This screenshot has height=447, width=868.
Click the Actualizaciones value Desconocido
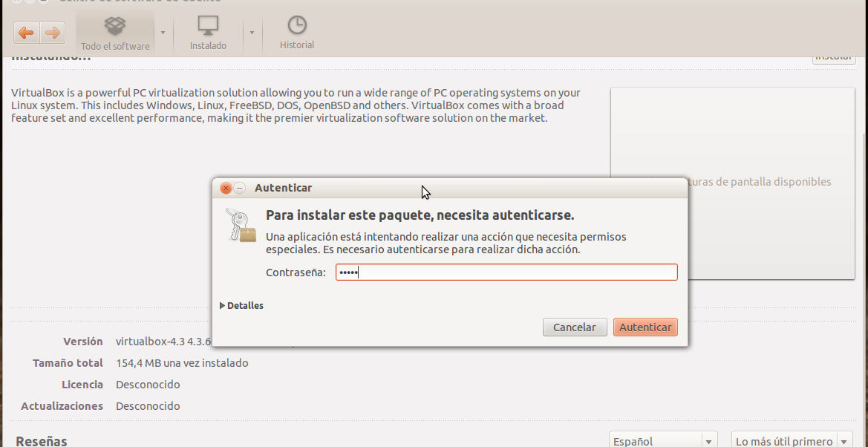tap(148, 406)
